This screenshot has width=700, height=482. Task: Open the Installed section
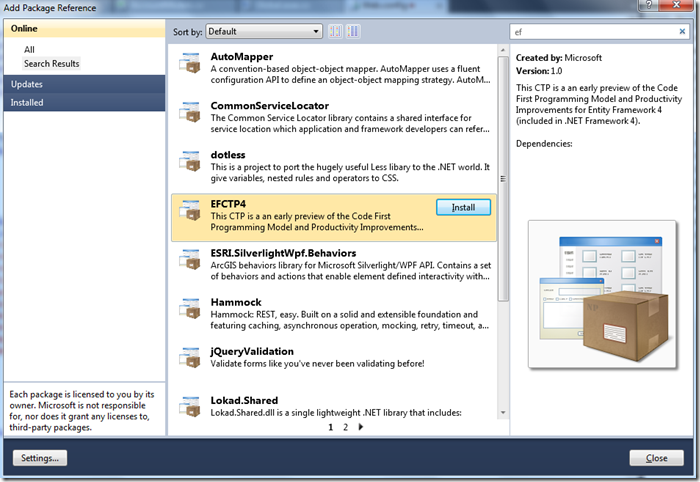click(x=84, y=102)
